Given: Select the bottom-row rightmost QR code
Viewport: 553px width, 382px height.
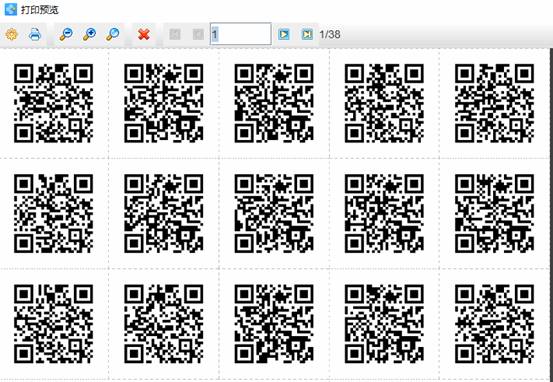Looking at the screenshot, I should point(494,324).
